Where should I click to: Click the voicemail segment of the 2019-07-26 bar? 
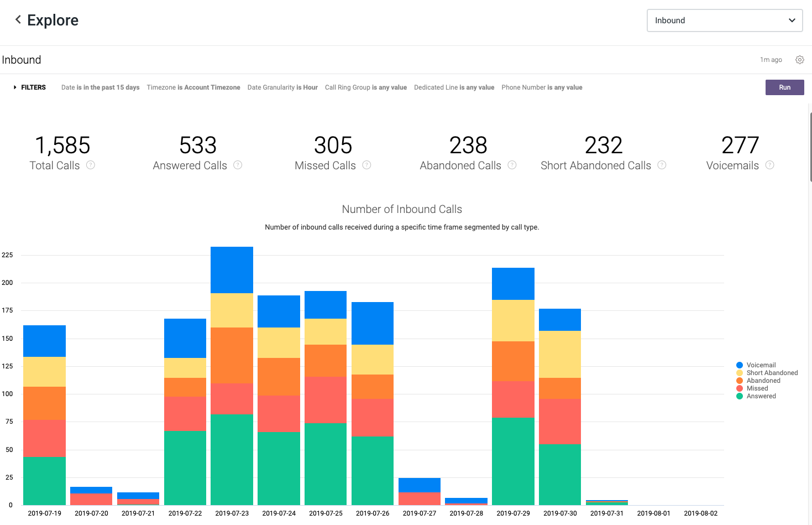373,323
